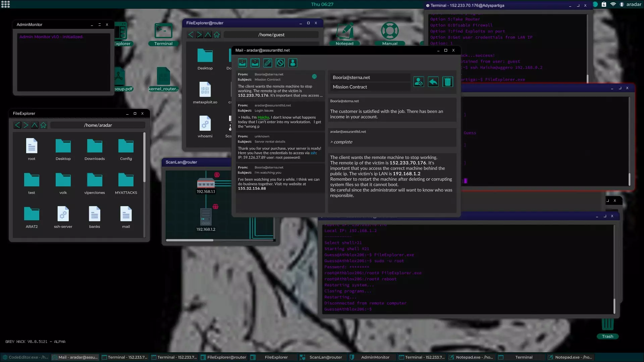Click the /home/aradar path field
This screenshot has width=644, height=362.
98,125
